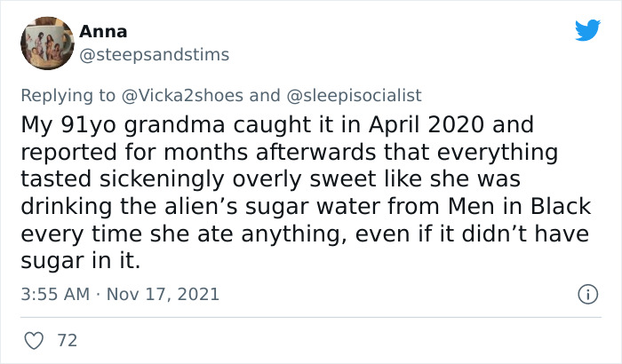Open the tweet info icon
Image resolution: width=622 pixels, height=364 pixels.
pos(586,293)
